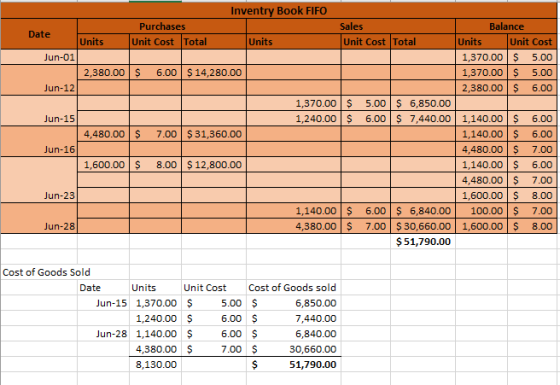Image resolution: width=560 pixels, height=385 pixels.
Task: Click the Jun-12 date cell in inventory table
Action: coord(39,80)
